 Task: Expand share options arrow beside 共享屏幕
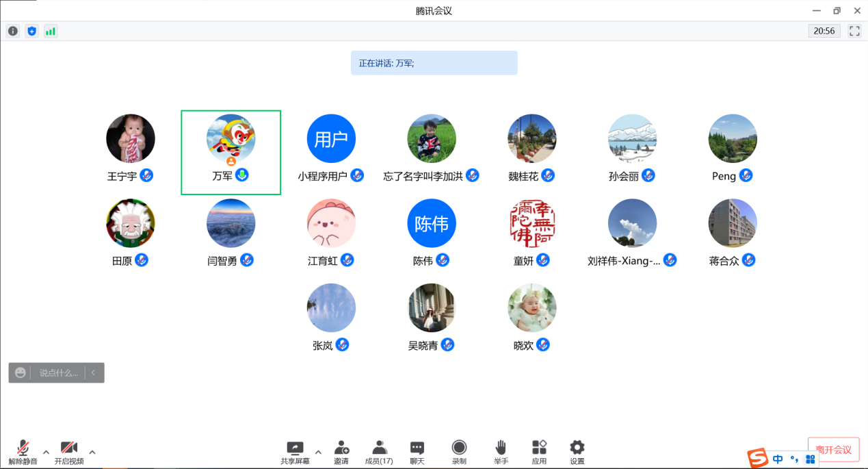tap(318, 452)
